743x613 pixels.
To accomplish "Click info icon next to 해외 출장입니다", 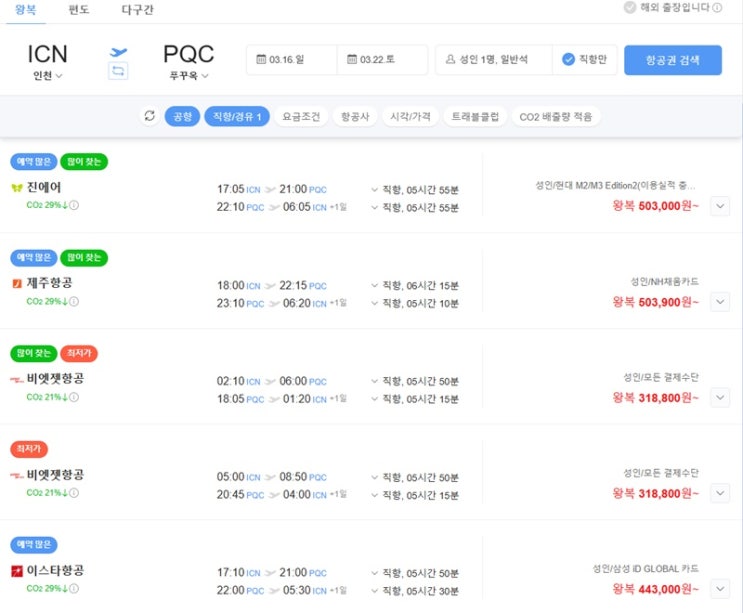I will [717, 8].
